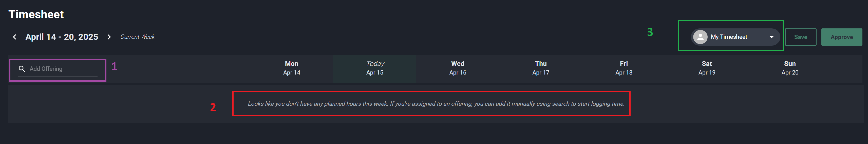Click the search magnifier icon

click(22, 69)
